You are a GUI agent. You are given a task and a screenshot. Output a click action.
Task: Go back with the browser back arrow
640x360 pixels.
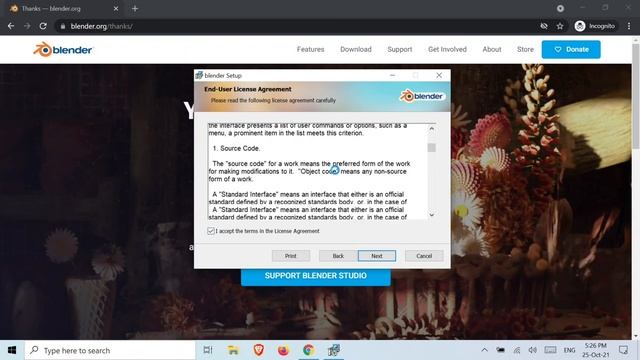11,26
